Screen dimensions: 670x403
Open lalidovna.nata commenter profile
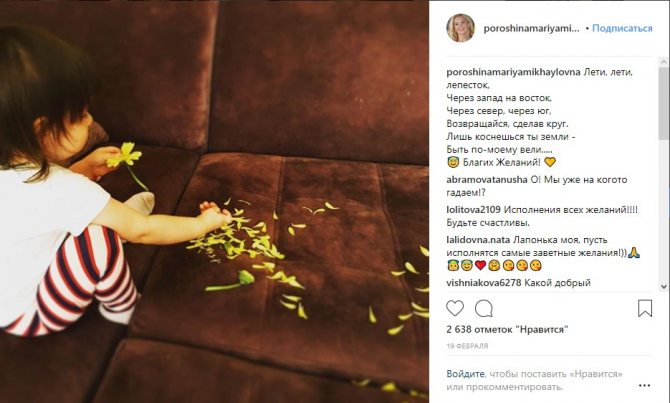click(478, 240)
